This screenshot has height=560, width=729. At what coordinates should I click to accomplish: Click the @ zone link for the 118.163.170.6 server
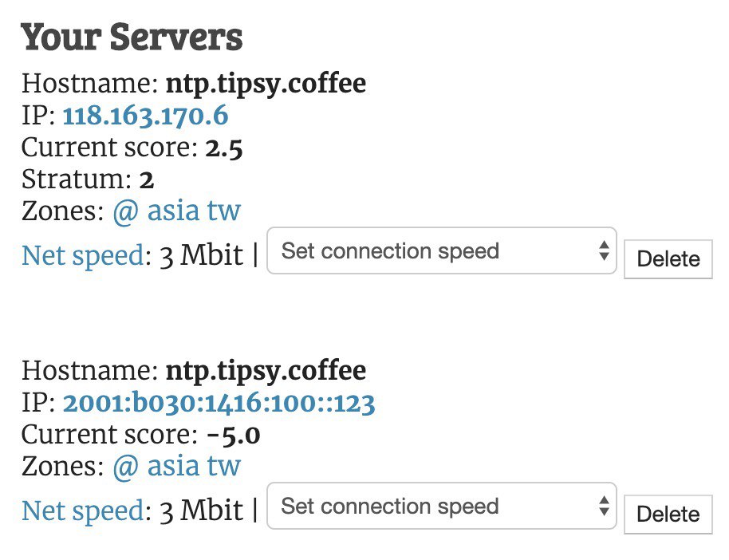click(125, 211)
